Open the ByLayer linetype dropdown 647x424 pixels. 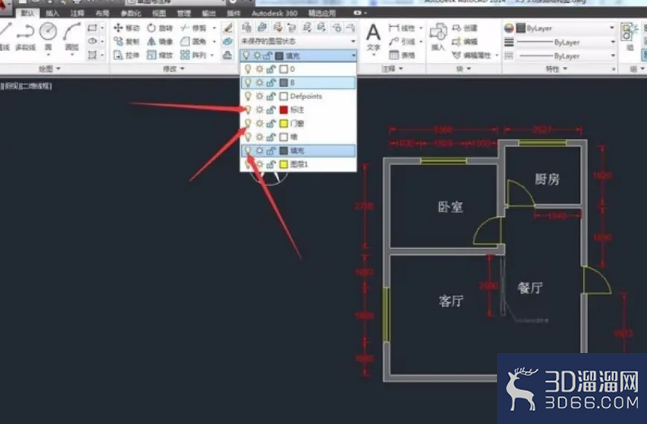[566, 56]
